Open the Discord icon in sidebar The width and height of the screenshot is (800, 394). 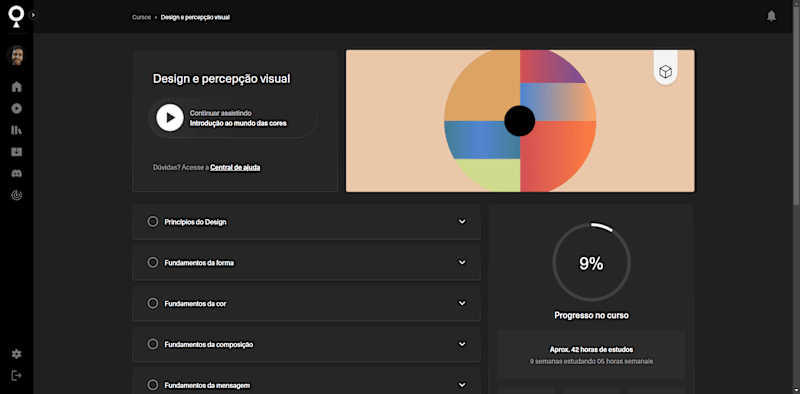[16, 174]
